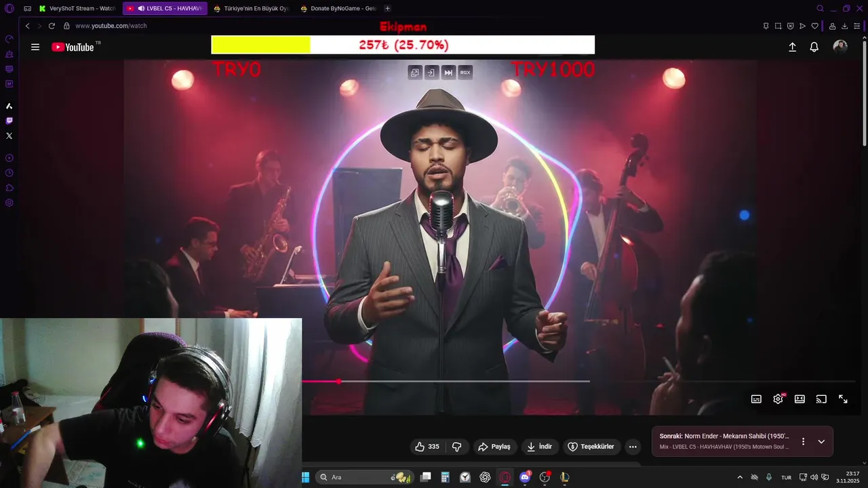Image resolution: width=868 pixels, height=488 pixels.
Task: Click the Paylaş share button
Action: [494, 447]
